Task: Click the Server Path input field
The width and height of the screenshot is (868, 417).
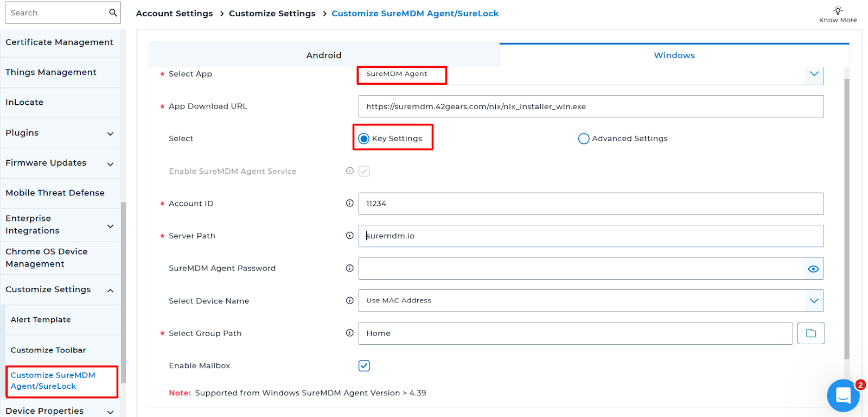Action: coord(591,236)
